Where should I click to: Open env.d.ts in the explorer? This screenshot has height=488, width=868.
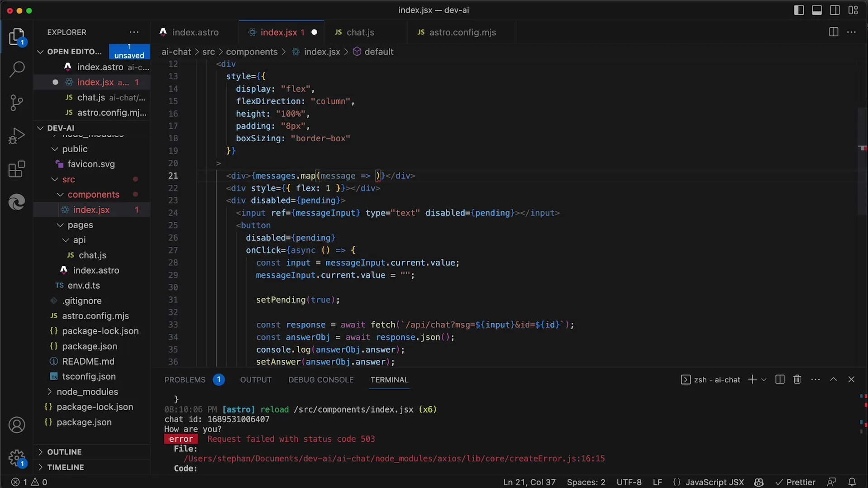tap(84, 286)
